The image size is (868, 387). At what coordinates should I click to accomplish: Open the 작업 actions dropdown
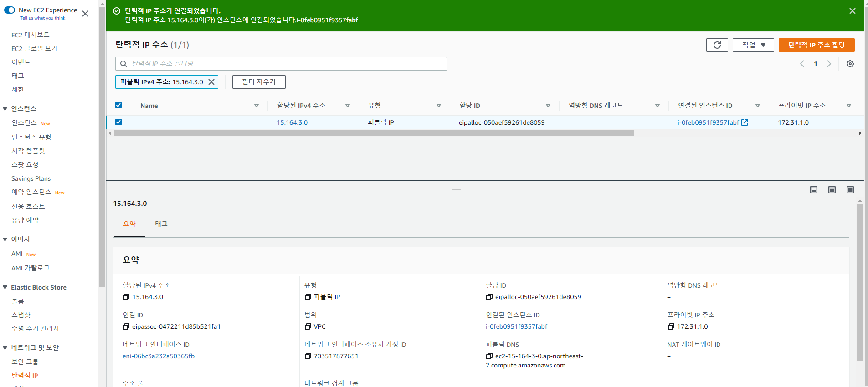(x=753, y=45)
